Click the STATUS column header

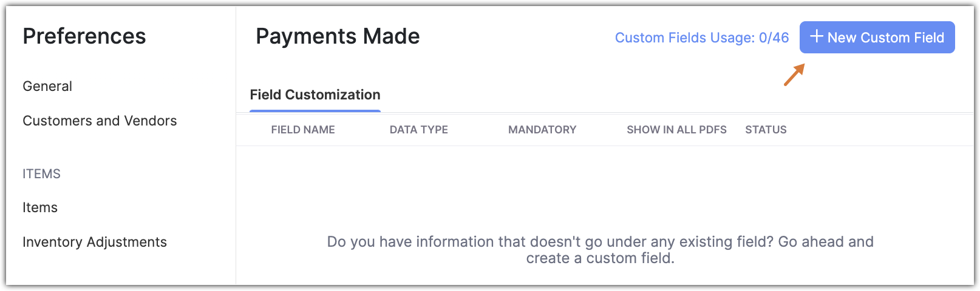click(x=766, y=130)
